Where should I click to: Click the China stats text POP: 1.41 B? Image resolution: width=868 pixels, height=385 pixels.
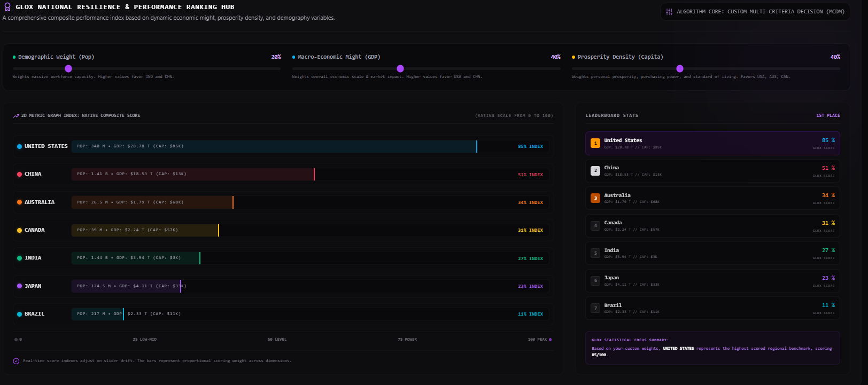click(x=131, y=174)
